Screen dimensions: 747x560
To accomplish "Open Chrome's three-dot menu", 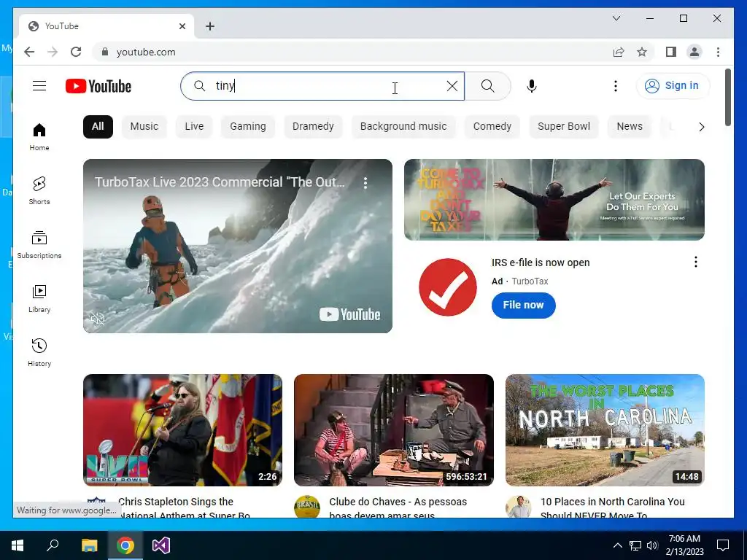I will pos(718,52).
